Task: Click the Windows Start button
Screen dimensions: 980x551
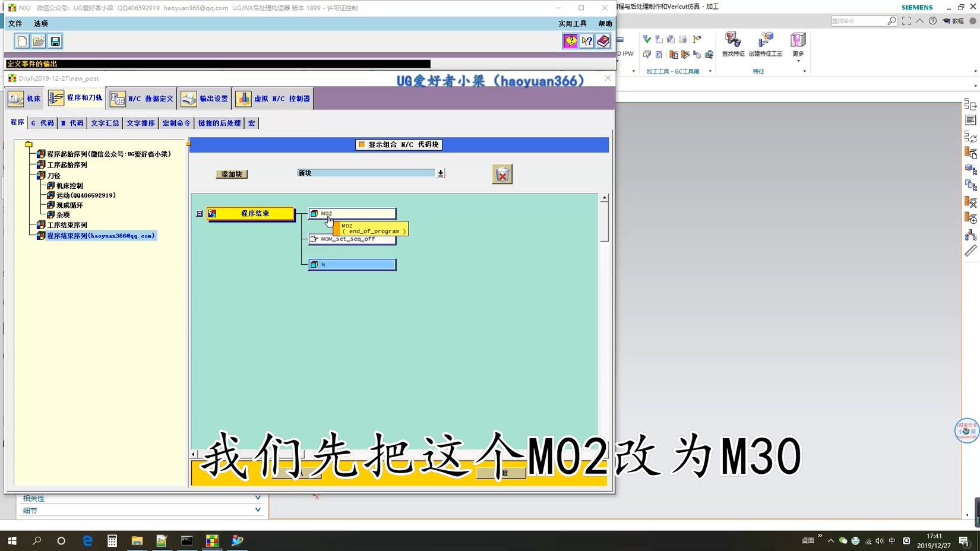Action: 12,540
